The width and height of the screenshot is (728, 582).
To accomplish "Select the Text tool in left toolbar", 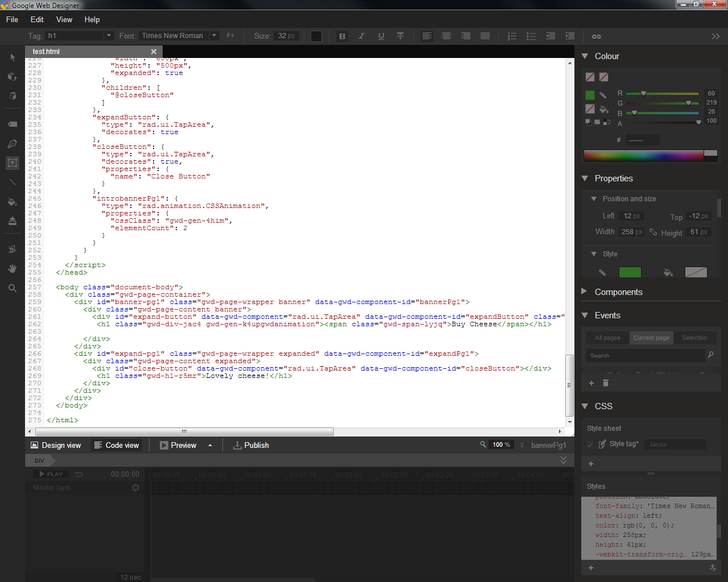I will pos(12,163).
